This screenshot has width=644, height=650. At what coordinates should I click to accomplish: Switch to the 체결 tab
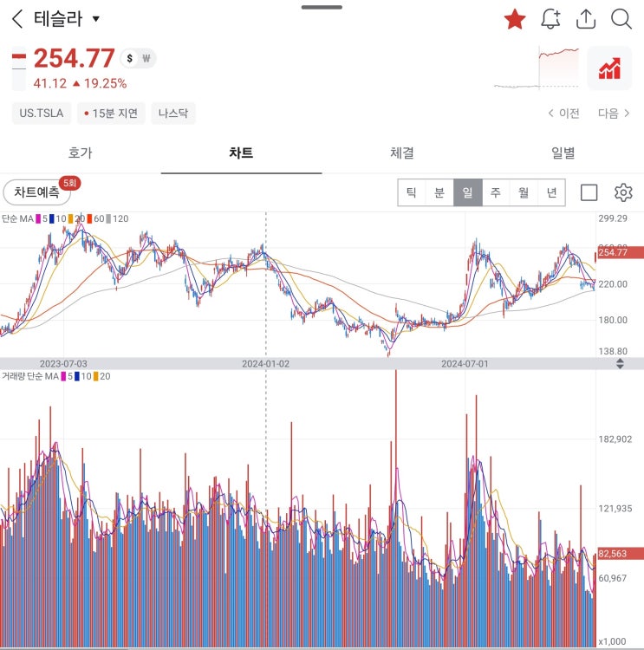(x=402, y=153)
